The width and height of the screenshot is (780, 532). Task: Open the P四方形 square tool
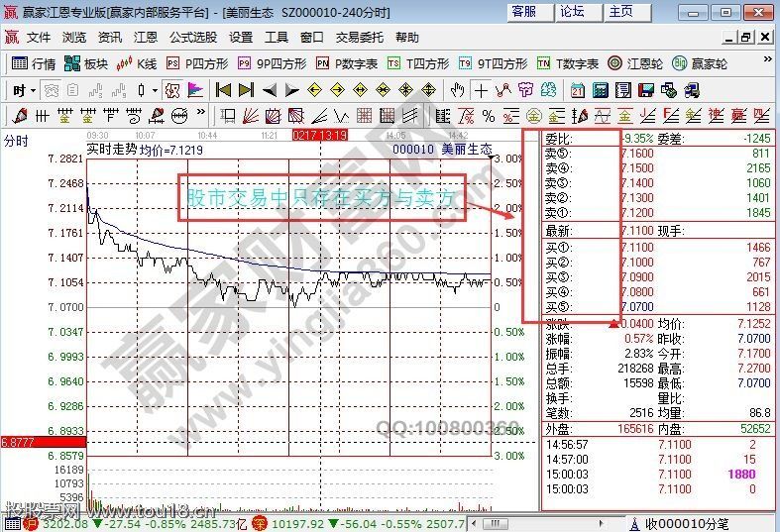[x=197, y=63]
